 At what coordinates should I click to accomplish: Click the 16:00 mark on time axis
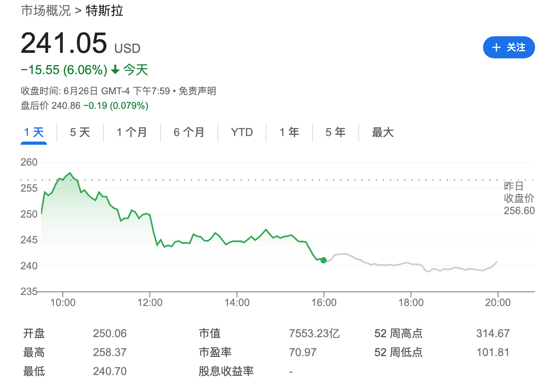pos(324,302)
